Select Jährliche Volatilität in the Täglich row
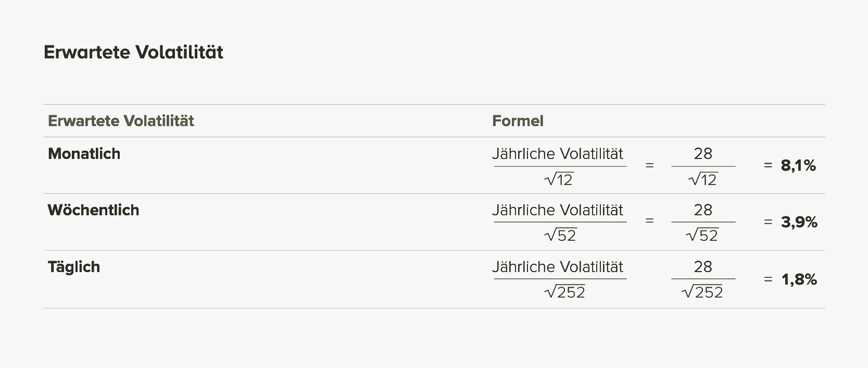Image resolution: width=868 pixels, height=368 pixels. tap(558, 267)
